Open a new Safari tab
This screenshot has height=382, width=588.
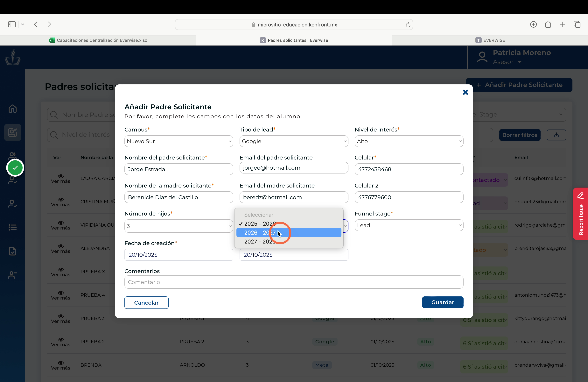562,24
